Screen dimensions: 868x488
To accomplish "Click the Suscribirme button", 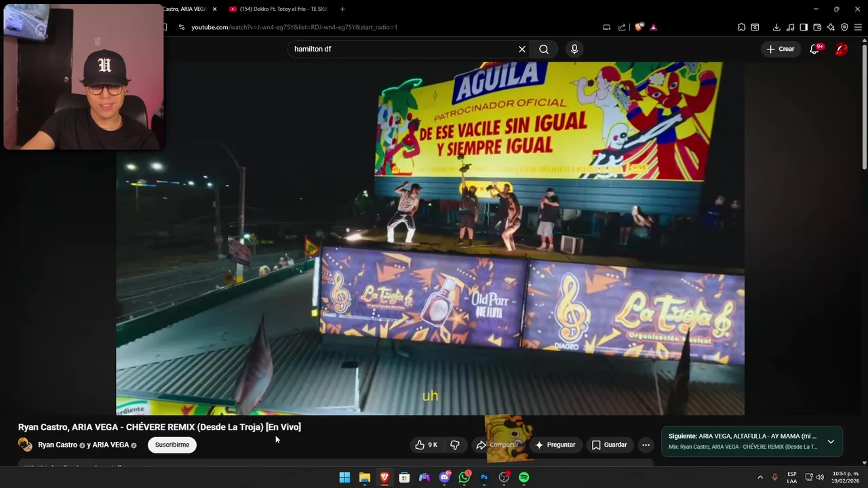I will click(x=172, y=445).
